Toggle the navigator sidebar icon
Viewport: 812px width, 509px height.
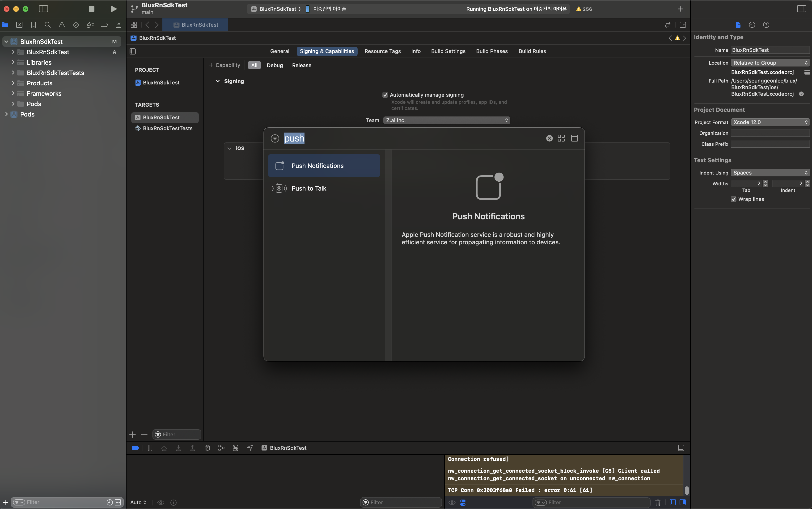[43, 9]
